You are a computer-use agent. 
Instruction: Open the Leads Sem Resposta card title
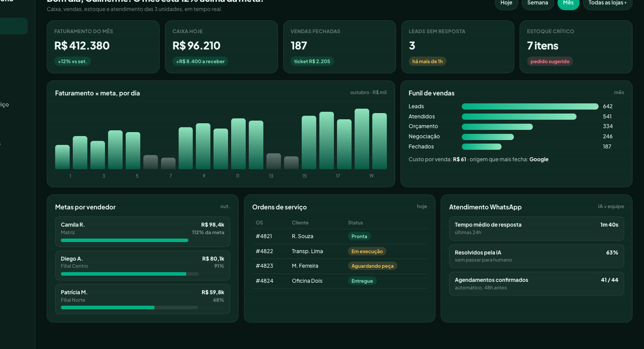(437, 31)
